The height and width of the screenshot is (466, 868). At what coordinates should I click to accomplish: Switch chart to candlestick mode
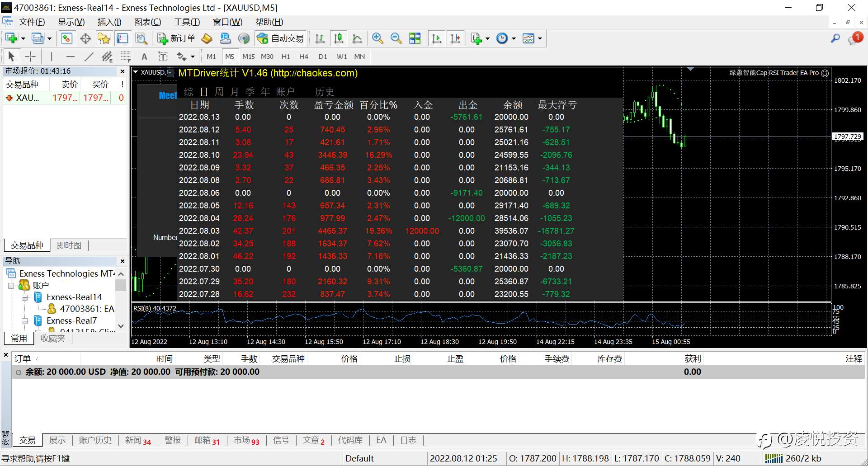[x=338, y=39]
